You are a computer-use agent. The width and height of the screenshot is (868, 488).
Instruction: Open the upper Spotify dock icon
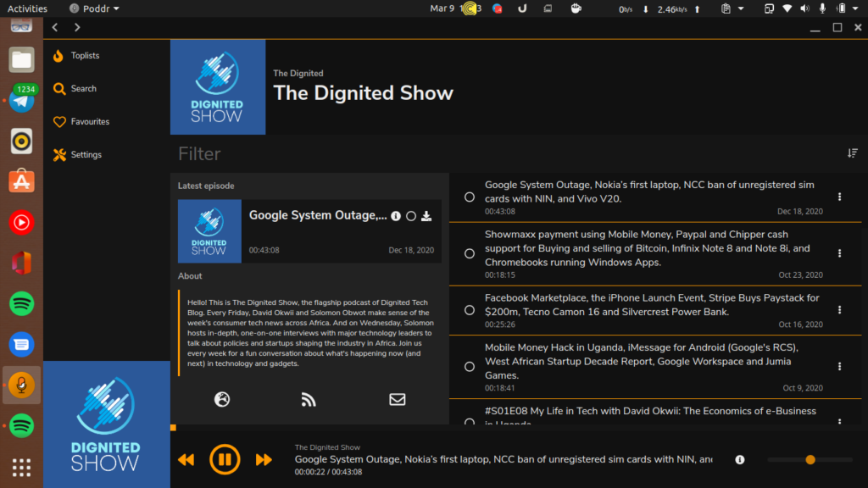pos(21,304)
